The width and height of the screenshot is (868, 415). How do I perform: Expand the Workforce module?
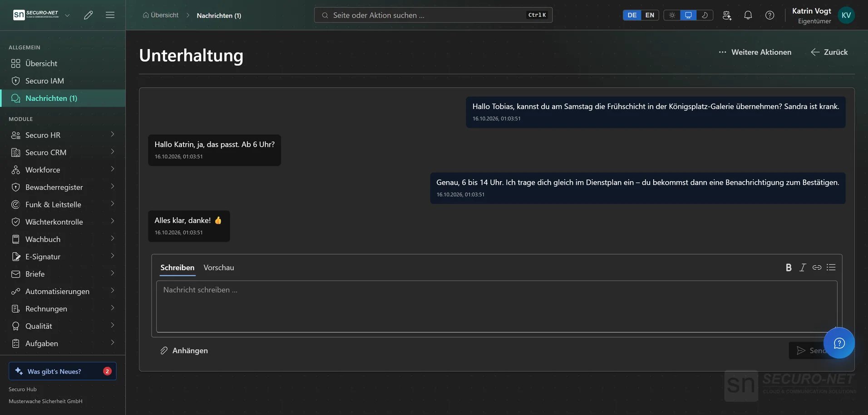coord(63,170)
